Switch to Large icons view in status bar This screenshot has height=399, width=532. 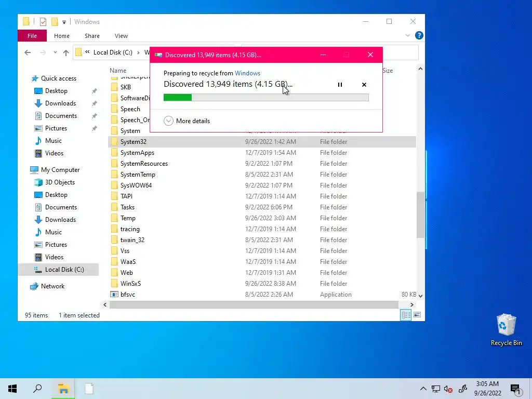coord(417,315)
